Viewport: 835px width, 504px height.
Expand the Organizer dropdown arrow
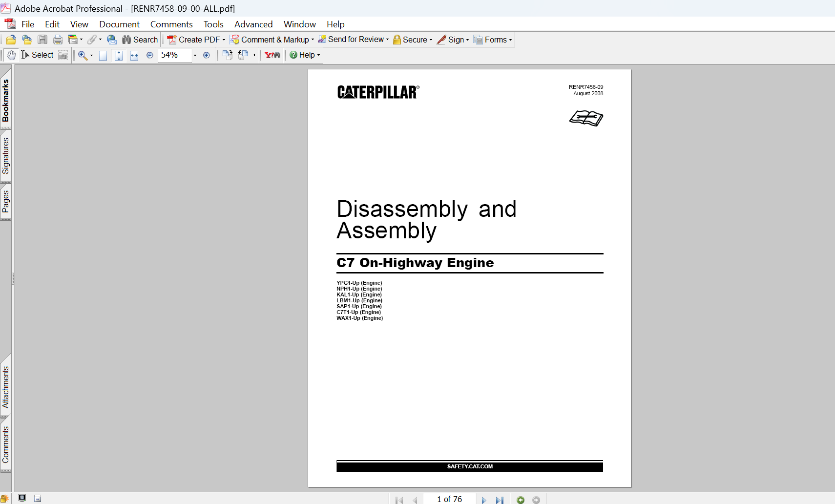tap(81, 40)
